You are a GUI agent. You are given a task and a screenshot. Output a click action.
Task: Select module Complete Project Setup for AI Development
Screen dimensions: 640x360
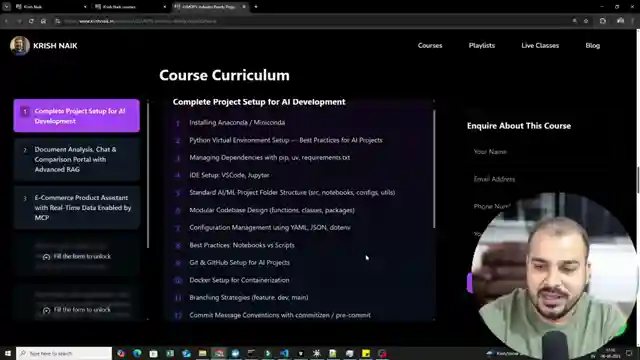coord(76,116)
